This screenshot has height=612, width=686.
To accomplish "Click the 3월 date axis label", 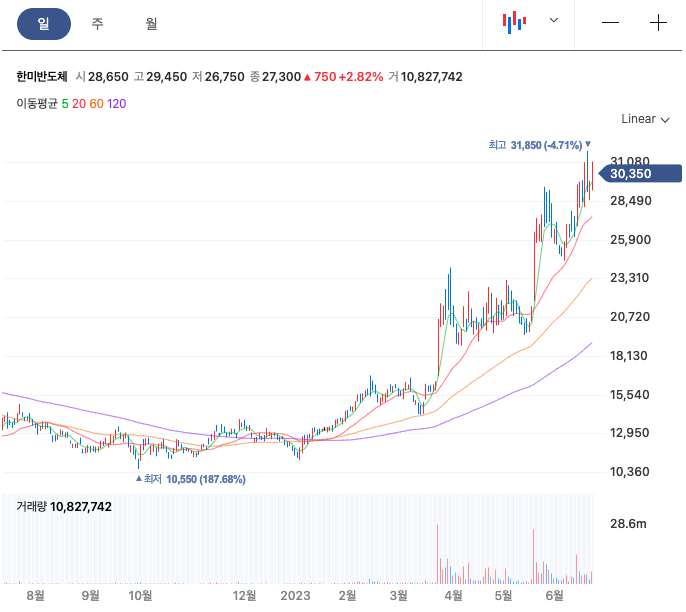I will pos(399,595).
